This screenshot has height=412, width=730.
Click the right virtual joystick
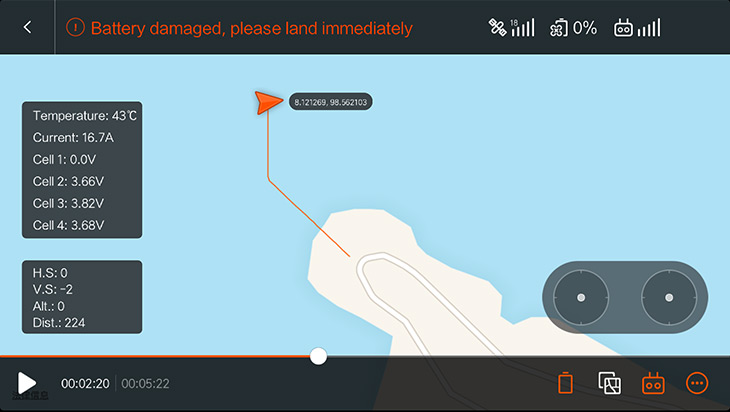coord(669,297)
